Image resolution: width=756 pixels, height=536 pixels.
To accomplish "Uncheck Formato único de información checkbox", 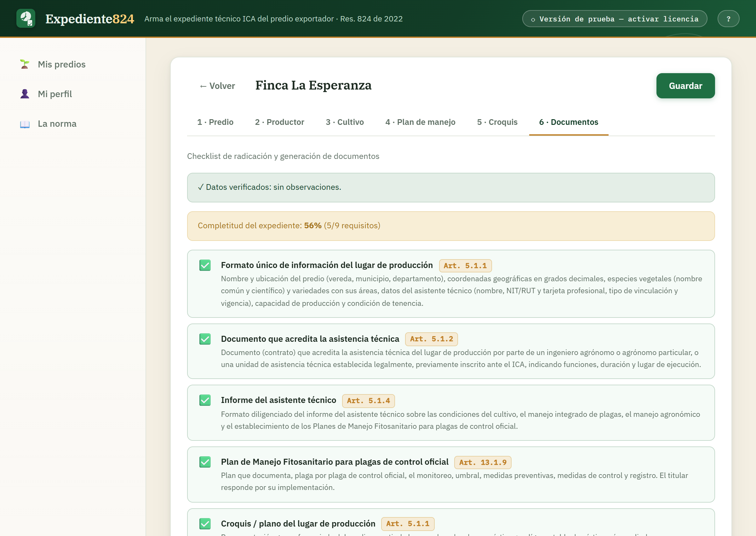I will (205, 265).
